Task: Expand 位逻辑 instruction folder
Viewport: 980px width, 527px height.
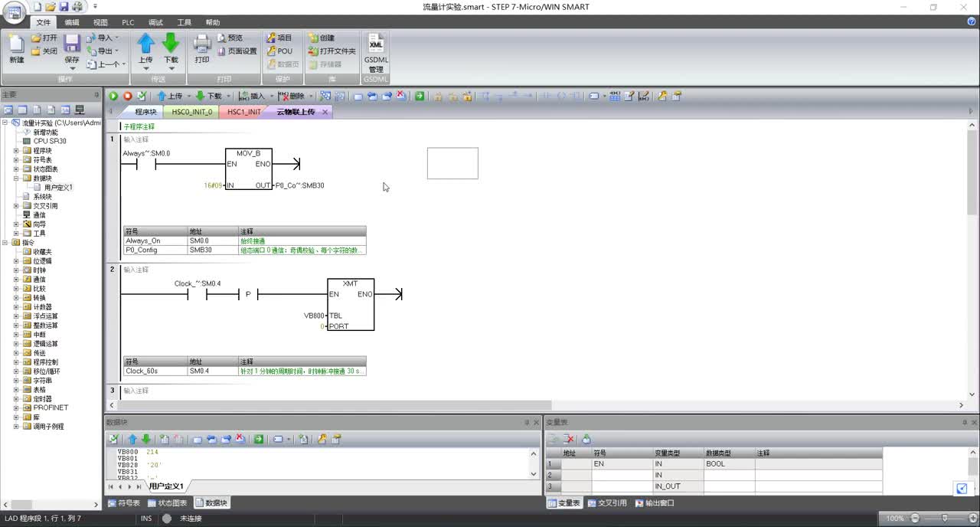Action: coord(16,261)
